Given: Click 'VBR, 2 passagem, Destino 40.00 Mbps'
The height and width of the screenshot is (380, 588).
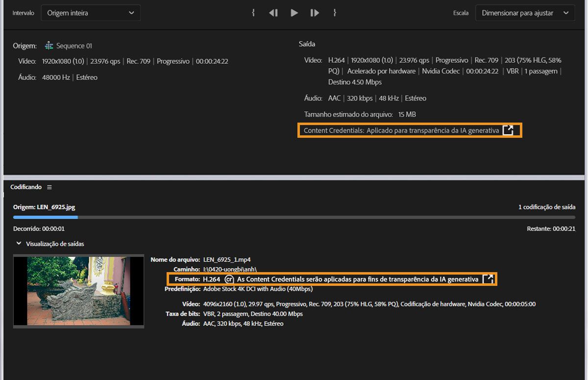Looking at the screenshot, I should click(x=253, y=314).
